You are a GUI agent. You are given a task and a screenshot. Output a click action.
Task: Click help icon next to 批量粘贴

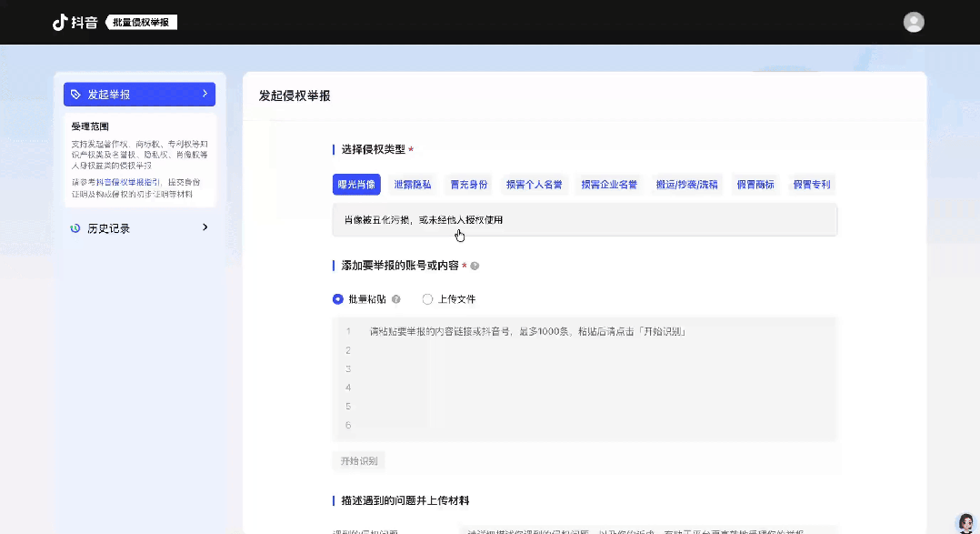pos(395,299)
